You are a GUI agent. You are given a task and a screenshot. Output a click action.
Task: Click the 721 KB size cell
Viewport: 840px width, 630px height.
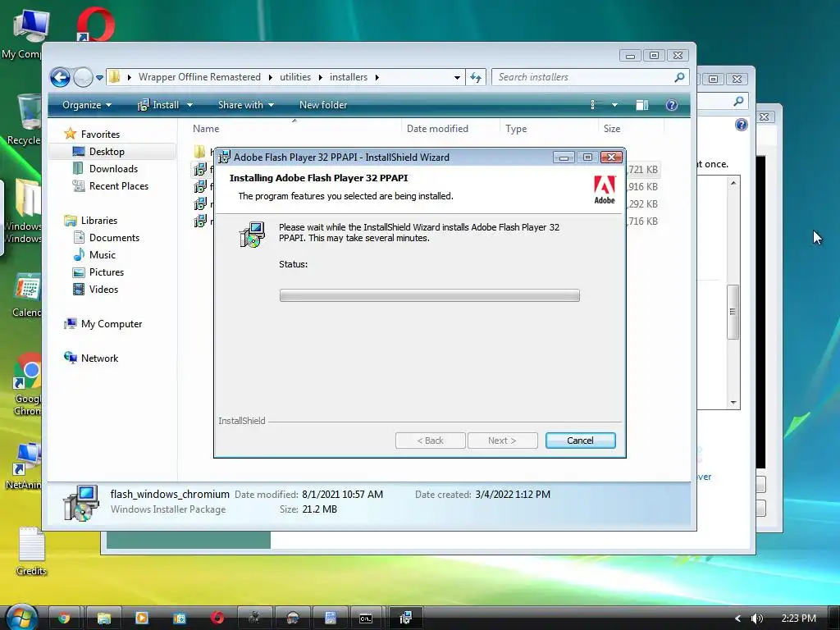(x=643, y=169)
